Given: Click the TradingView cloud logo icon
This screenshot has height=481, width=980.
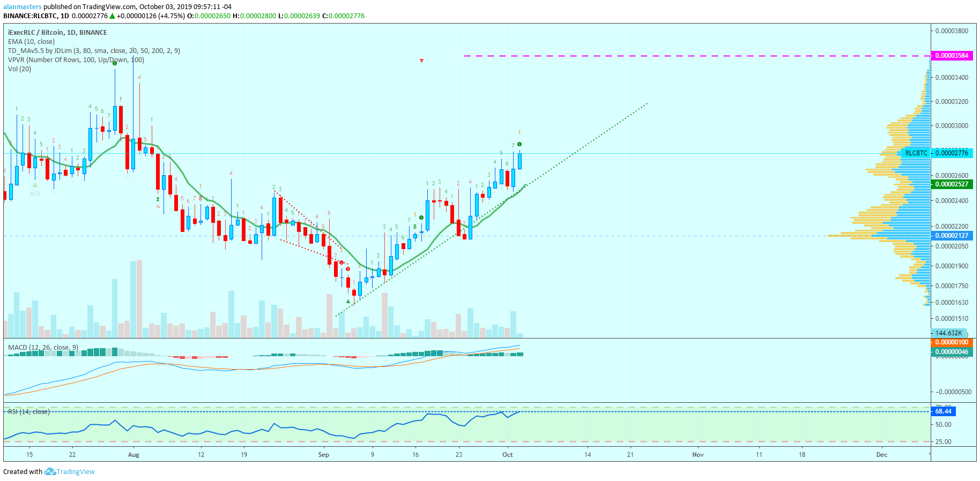Looking at the screenshot, I should coord(50,471).
